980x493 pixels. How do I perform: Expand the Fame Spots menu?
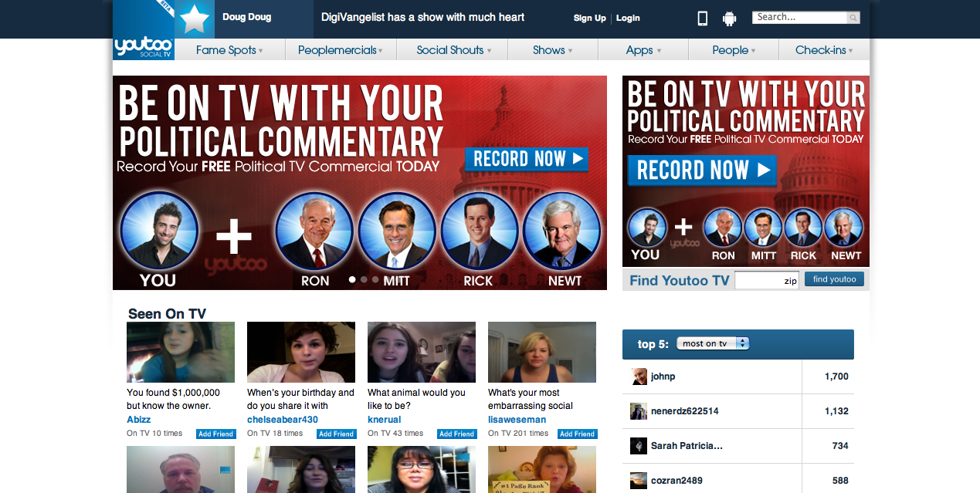click(x=229, y=50)
